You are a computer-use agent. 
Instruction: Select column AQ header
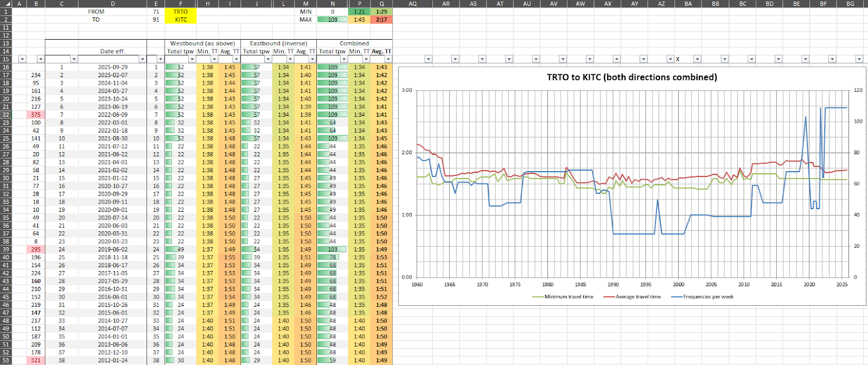(x=412, y=4)
